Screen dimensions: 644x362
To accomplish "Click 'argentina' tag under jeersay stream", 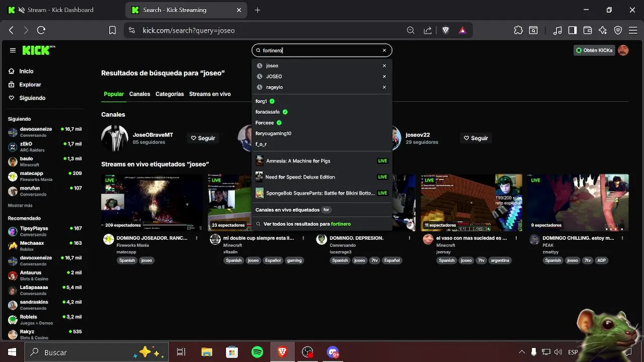I will (x=500, y=260).
